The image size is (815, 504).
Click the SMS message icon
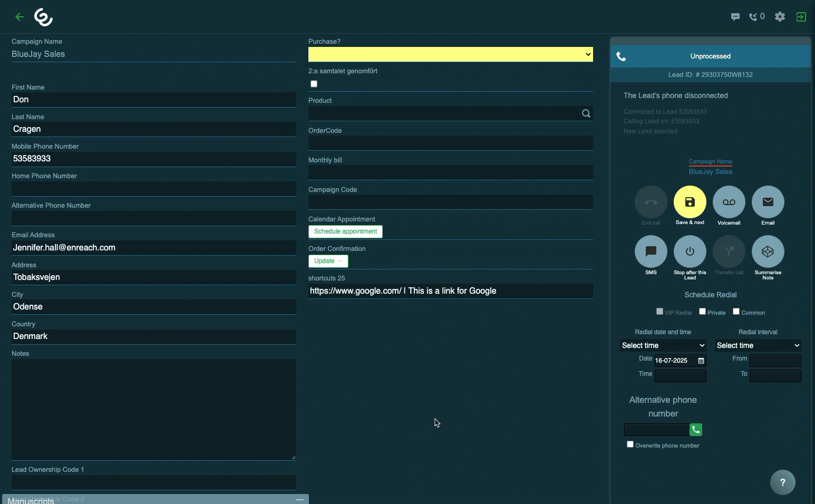(x=651, y=252)
